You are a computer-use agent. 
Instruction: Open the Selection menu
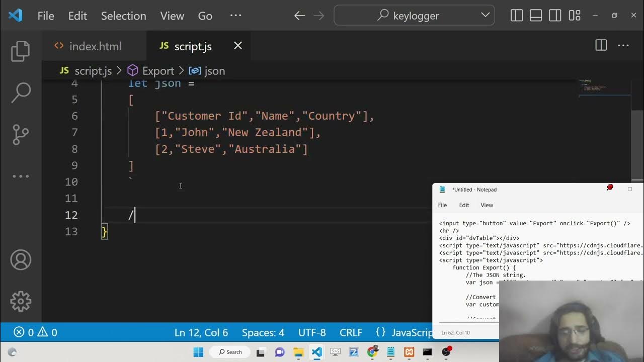123,16
